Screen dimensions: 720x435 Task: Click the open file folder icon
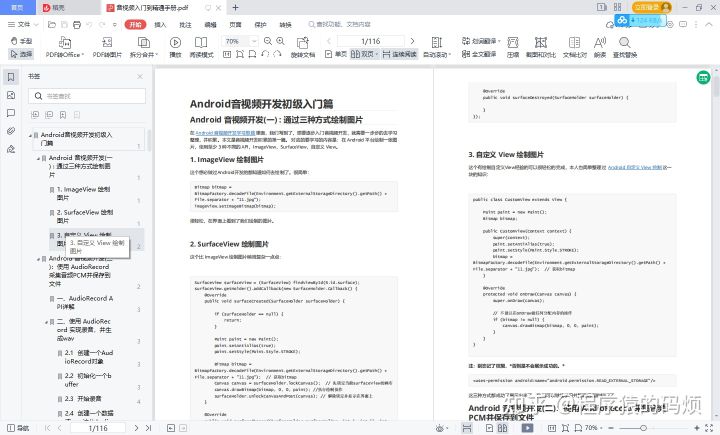52,24
